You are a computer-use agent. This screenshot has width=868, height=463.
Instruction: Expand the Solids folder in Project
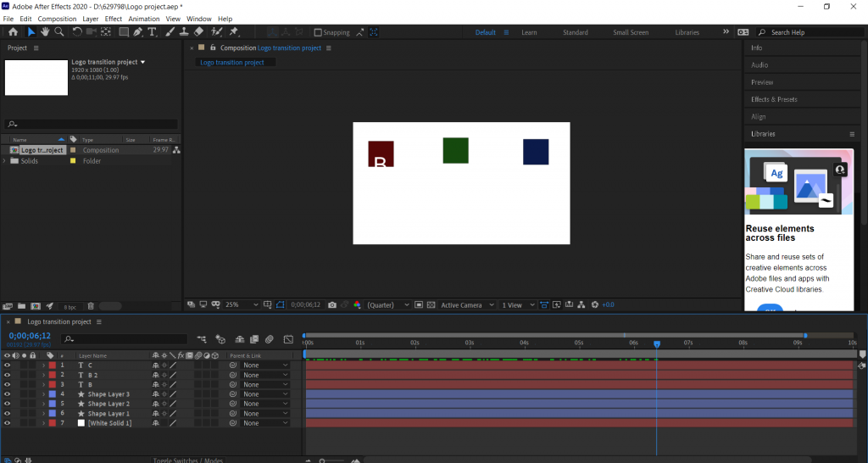pyautogui.click(x=5, y=160)
